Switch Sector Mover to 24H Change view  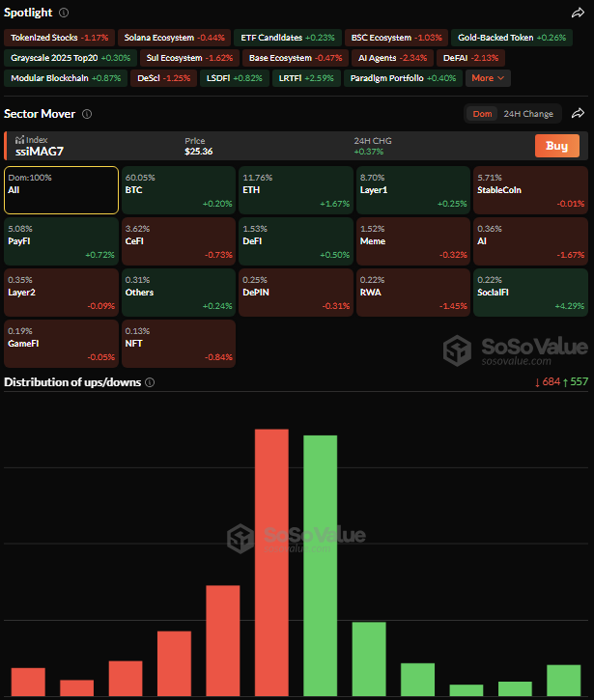click(528, 114)
